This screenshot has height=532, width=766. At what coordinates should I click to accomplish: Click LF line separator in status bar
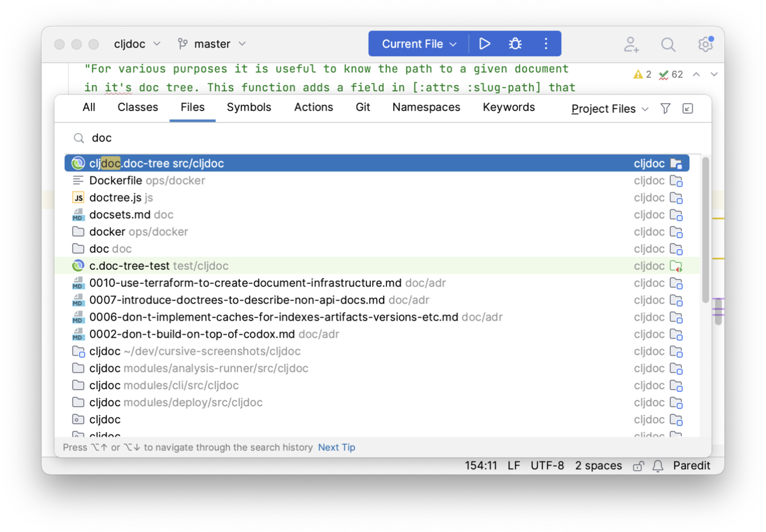(514, 466)
